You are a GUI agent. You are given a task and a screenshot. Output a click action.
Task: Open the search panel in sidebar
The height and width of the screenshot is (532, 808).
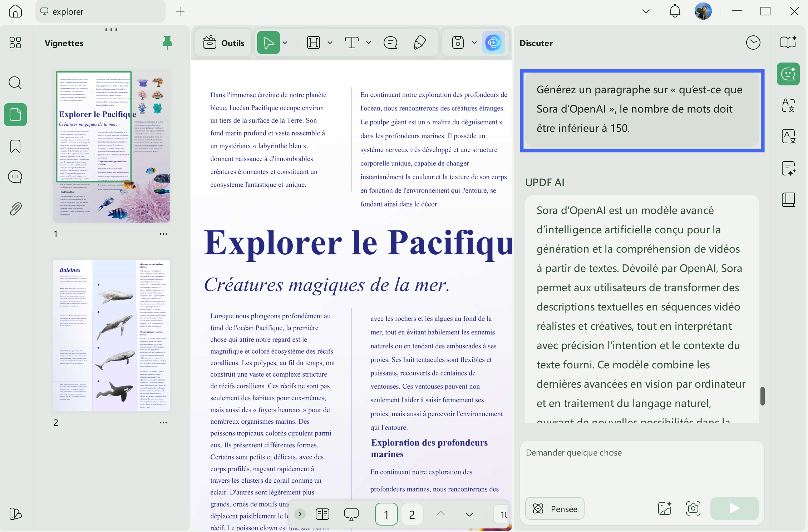15,83
